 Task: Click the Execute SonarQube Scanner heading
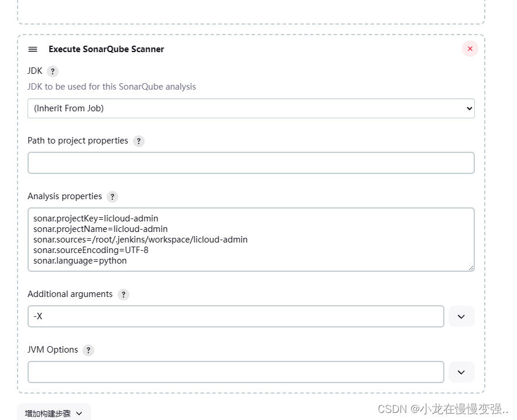pos(106,49)
